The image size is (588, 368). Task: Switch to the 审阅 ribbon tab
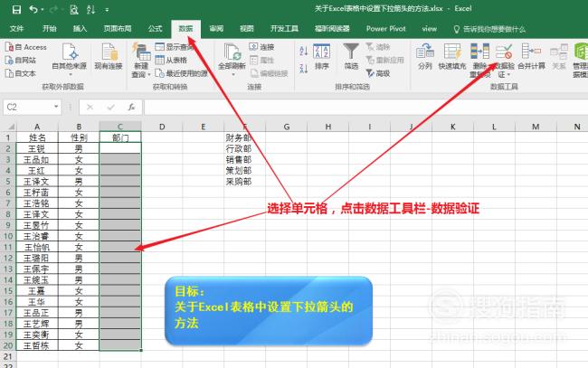tap(216, 28)
